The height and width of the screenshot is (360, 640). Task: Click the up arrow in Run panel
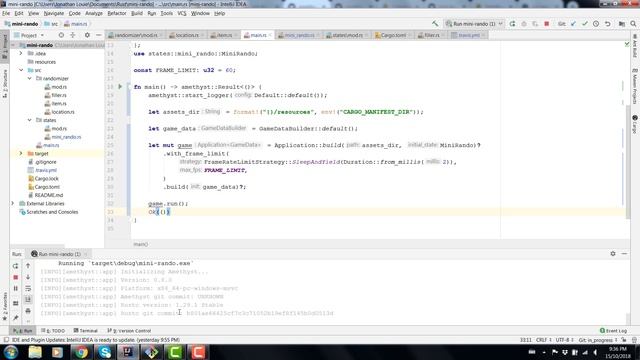[x=28, y=266]
